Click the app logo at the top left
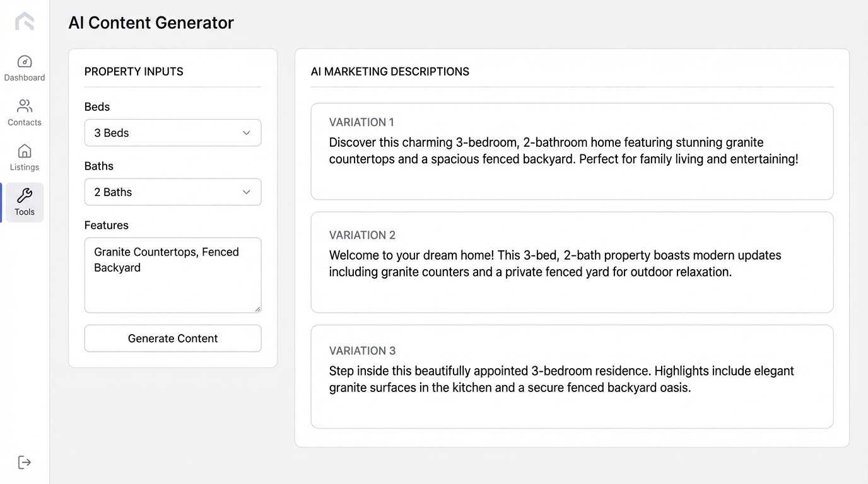The width and height of the screenshot is (868, 484). (x=24, y=21)
